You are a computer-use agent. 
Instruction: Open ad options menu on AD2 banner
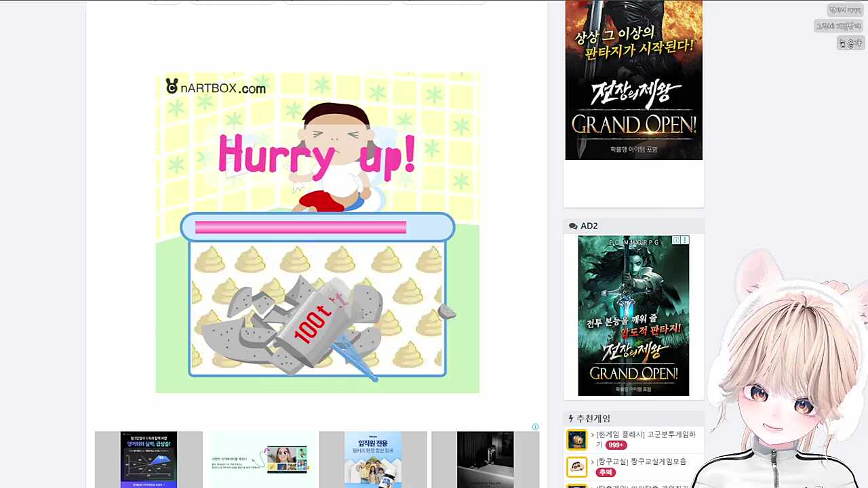point(685,240)
